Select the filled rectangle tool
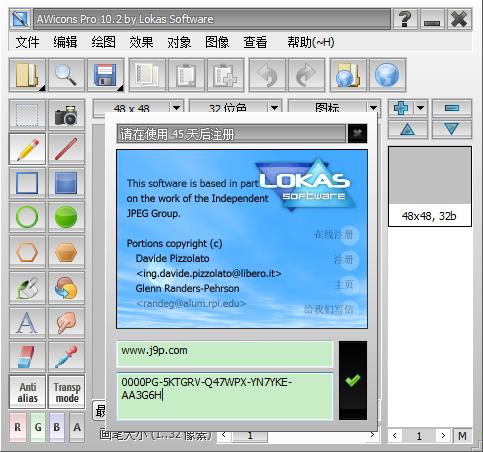Screen dimensions: 483x452 (x=66, y=183)
